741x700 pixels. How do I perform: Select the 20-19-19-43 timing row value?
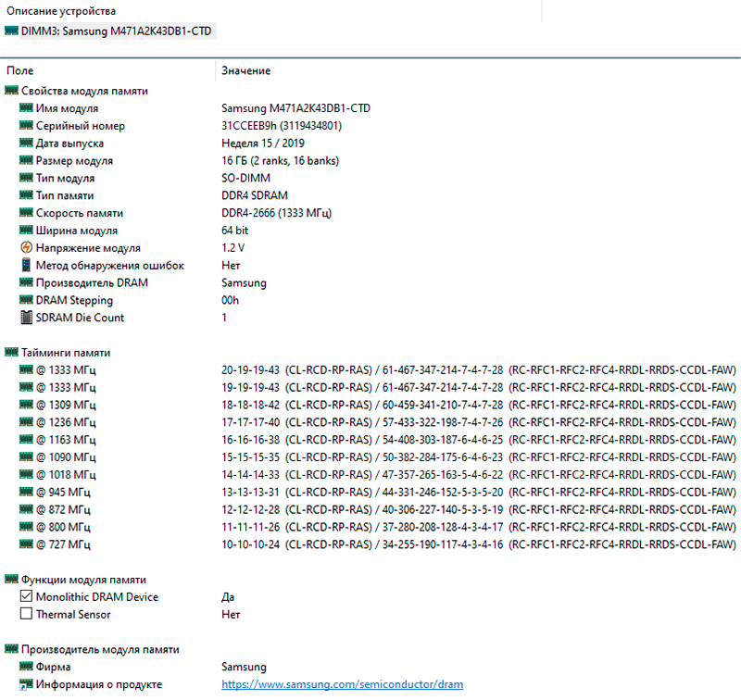click(x=479, y=369)
